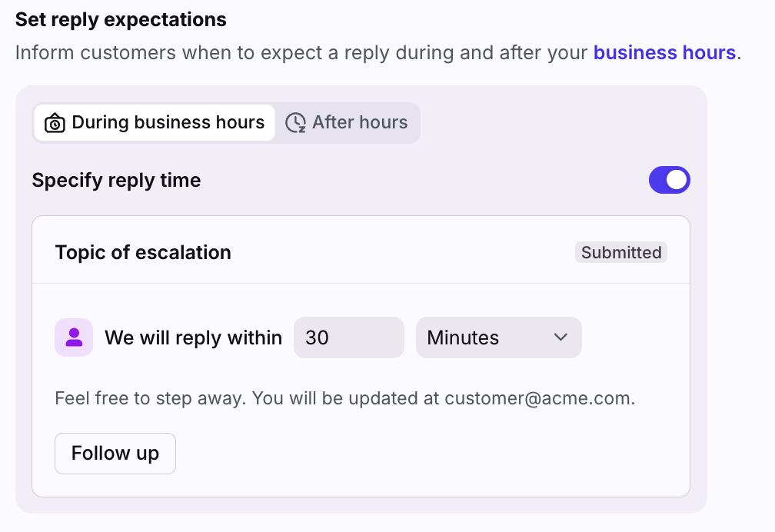Click the Feel free to step away message
This screenshot has height=532, width=775.
pyautogui.click(x=345, y=398)
